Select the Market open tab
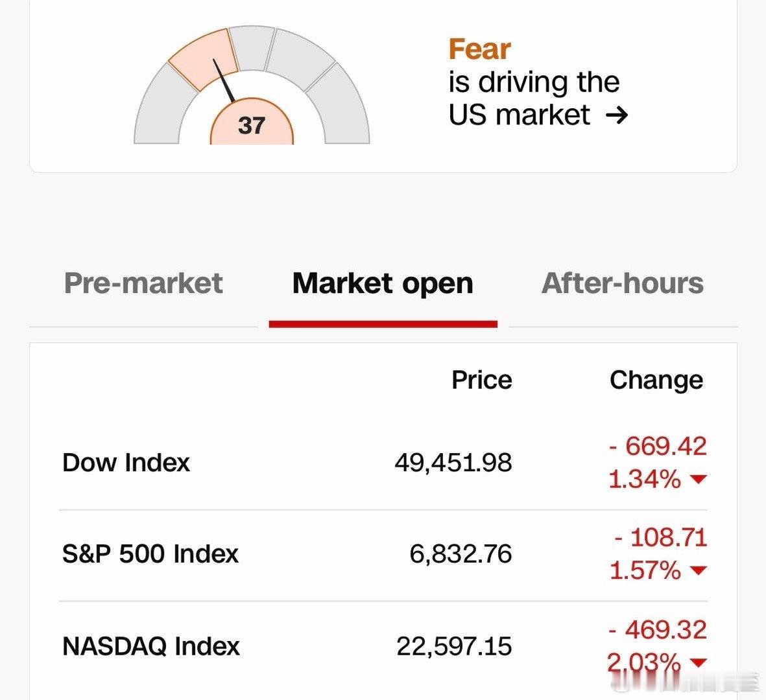The width and height of the screenshot is (766, 700). [x=383, y=283]
